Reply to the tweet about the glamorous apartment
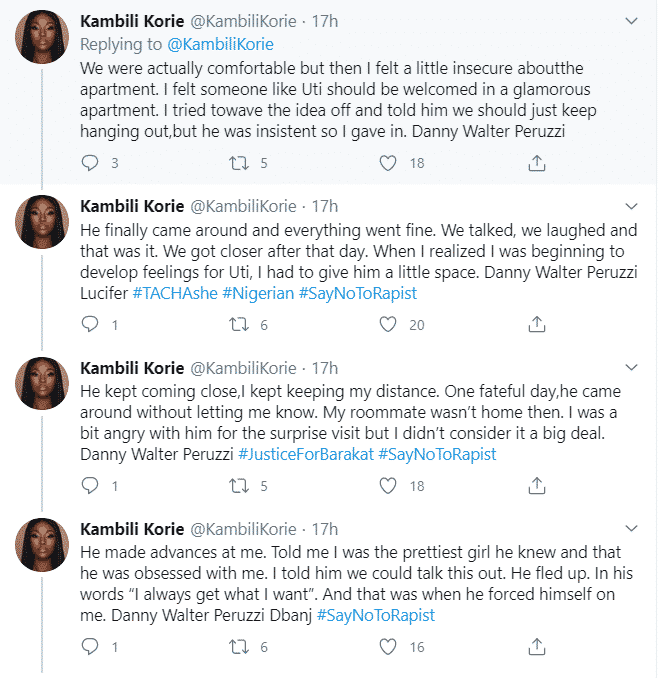Screen dimensions: 660x678 [x=90, y=163]
